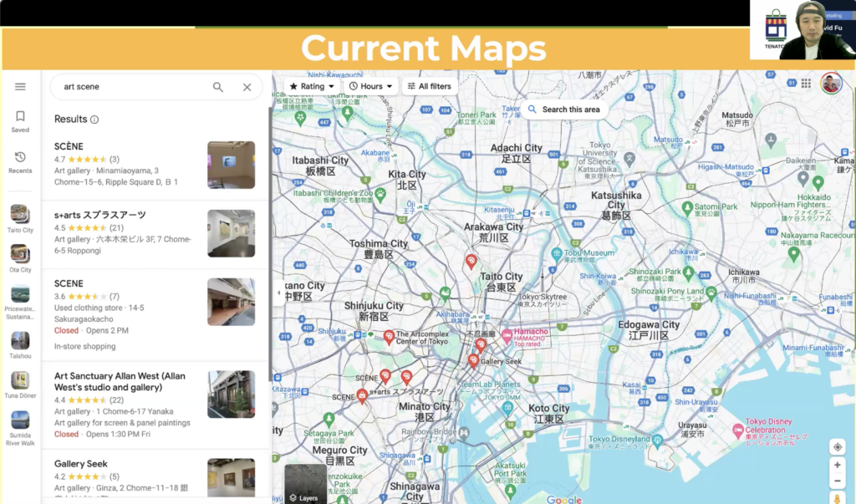Click the Taito City map label
This screenshot has width=856, height=504.
tap(502, 281)
